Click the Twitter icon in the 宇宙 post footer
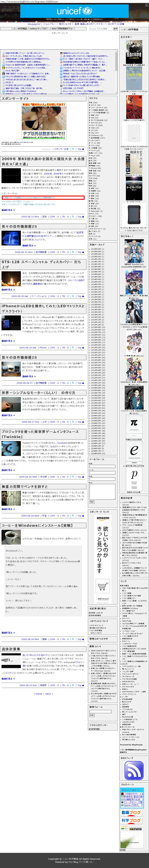The width and height of the screenshot is (149, 868). coord(73,516)
